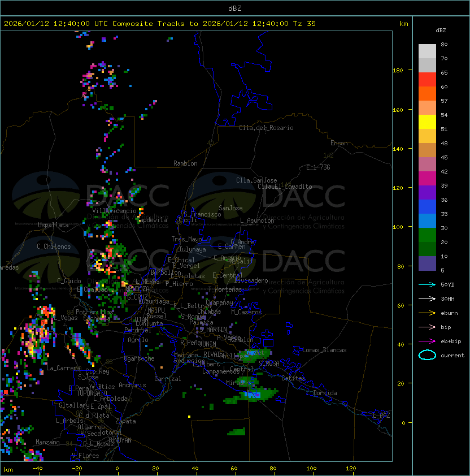470x476 pixels.
Task: Click the Lomas_Blancas location label
Action: (324, 350)
